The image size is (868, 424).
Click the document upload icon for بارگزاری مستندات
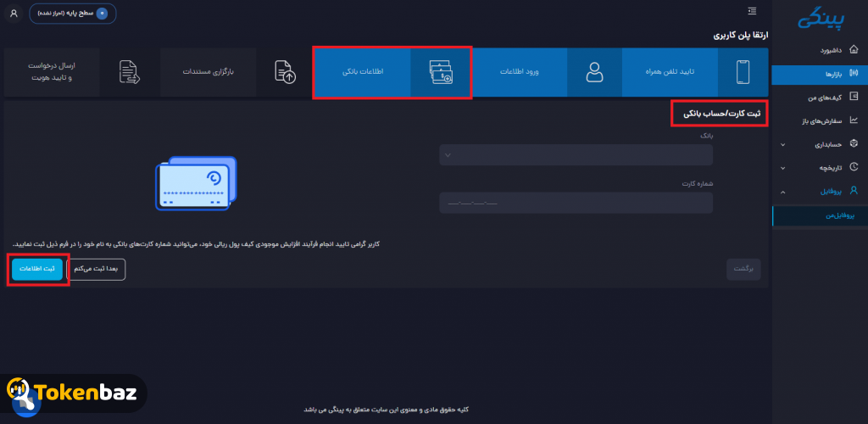286,73
